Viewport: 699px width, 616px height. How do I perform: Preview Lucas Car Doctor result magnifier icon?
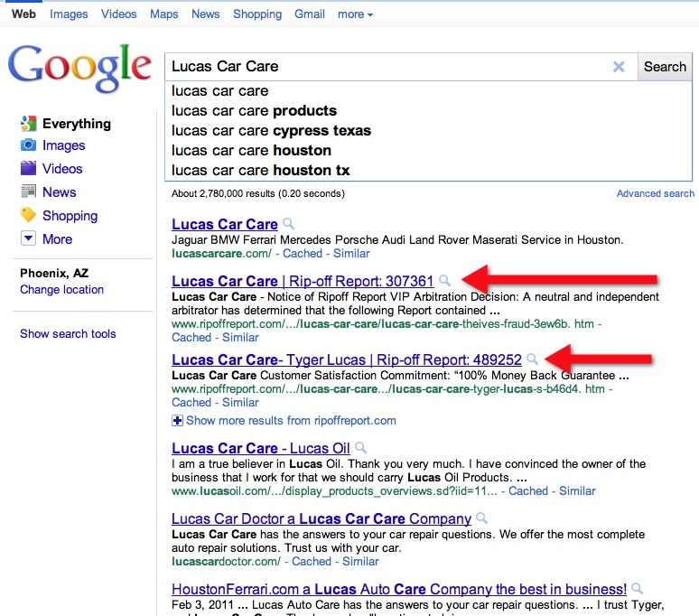pos(482,518)
